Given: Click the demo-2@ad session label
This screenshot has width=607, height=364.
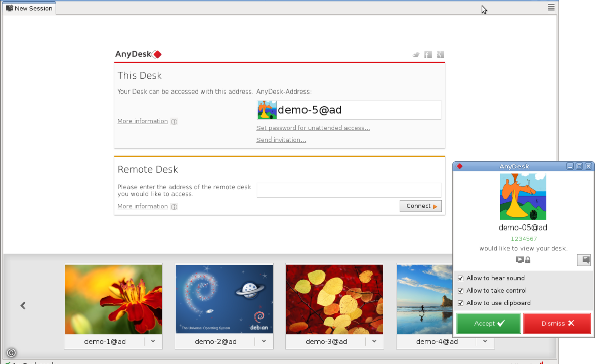Looking at the screenshot, I should point(216,342).
